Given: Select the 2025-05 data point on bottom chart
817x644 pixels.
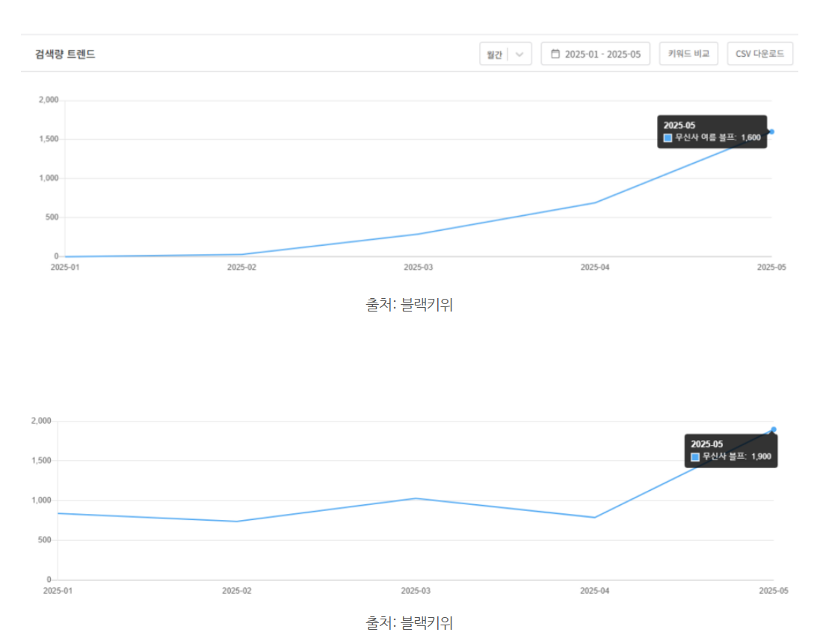Looking at the screenshot, I should click(x=773, y=430).
